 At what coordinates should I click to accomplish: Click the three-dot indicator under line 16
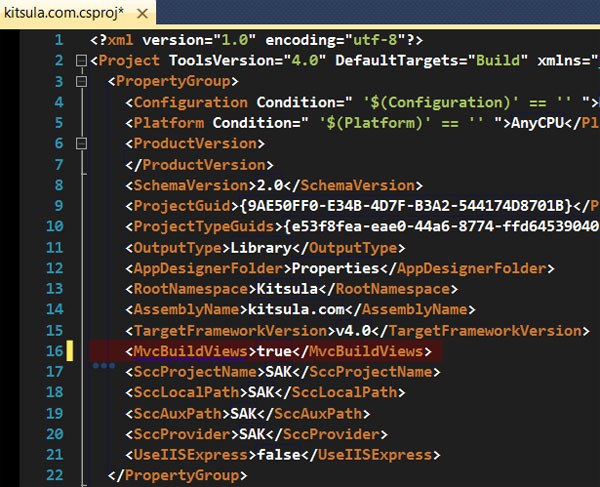pos(104,365)
